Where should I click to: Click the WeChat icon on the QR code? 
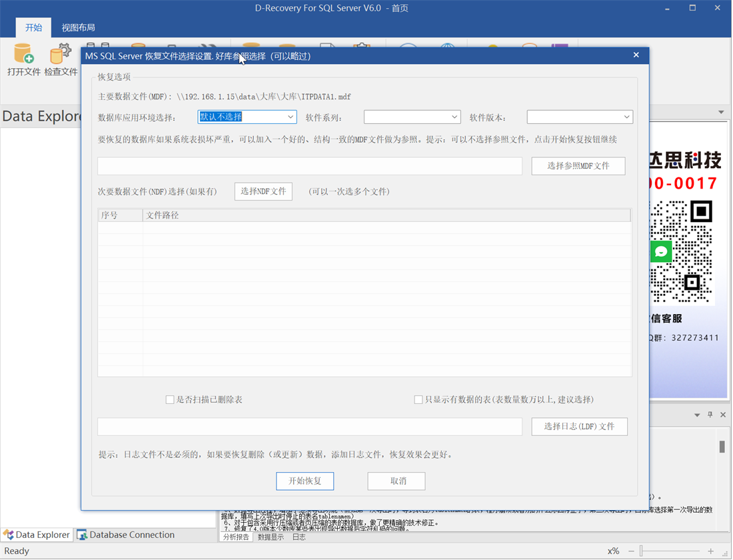[661, 252]
